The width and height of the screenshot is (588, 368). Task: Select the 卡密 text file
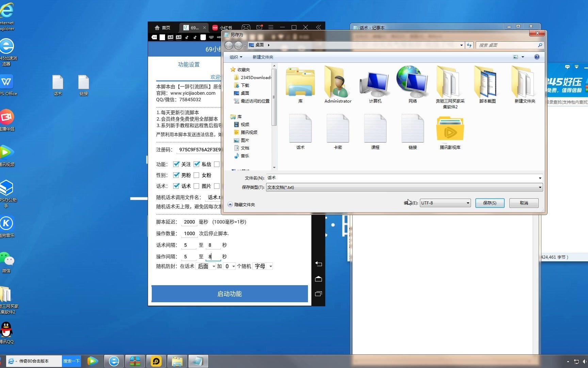click(x=338, y=132)
